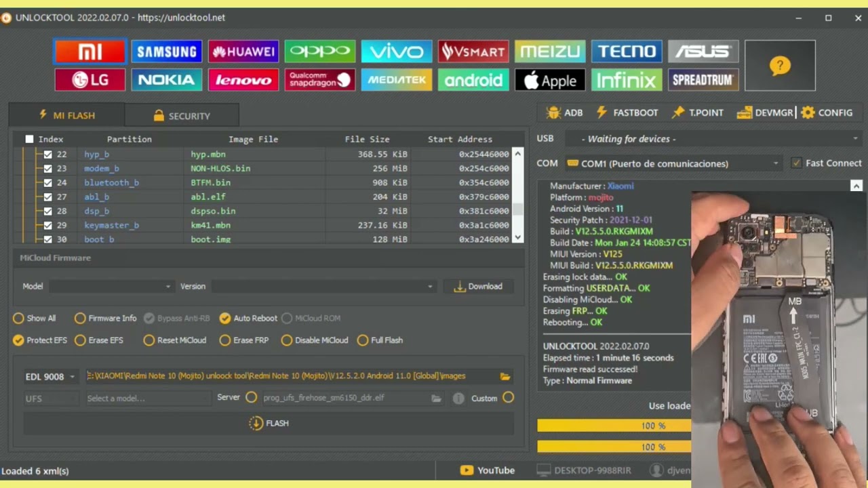Uncheck partition bluetooth_b row 24

(x=47, y=183)
